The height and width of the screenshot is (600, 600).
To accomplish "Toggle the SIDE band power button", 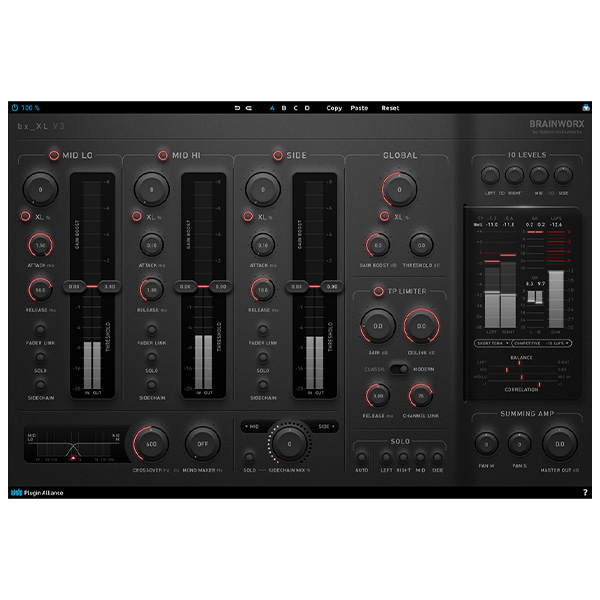I will point(278,155).
